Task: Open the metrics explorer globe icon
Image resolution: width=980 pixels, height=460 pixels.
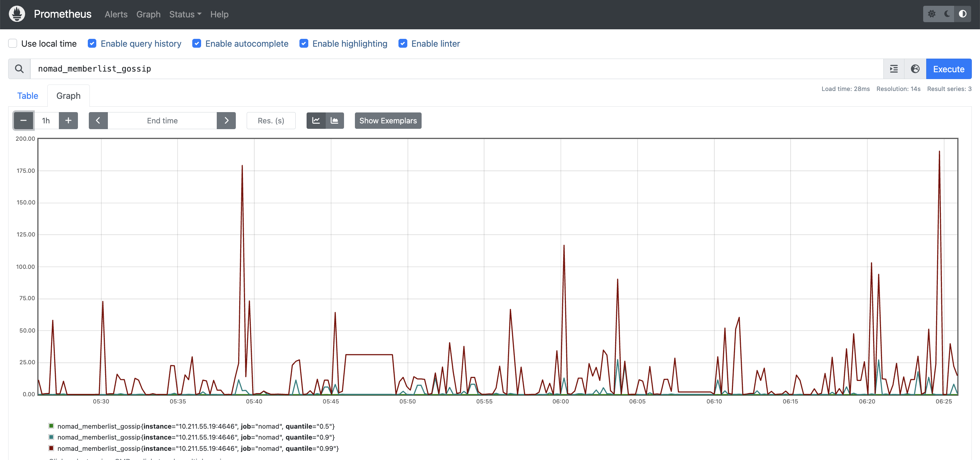Action: click(915, 69)
